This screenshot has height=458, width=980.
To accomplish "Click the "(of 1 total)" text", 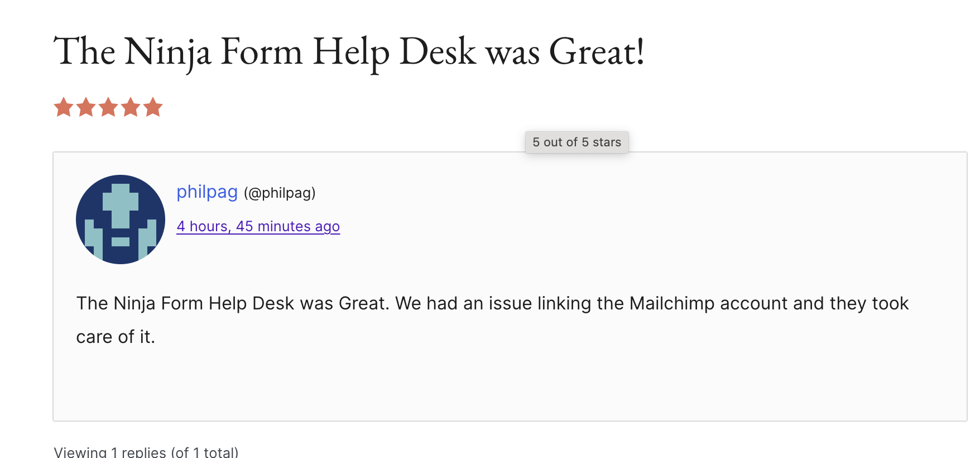I will click(205, 452).
